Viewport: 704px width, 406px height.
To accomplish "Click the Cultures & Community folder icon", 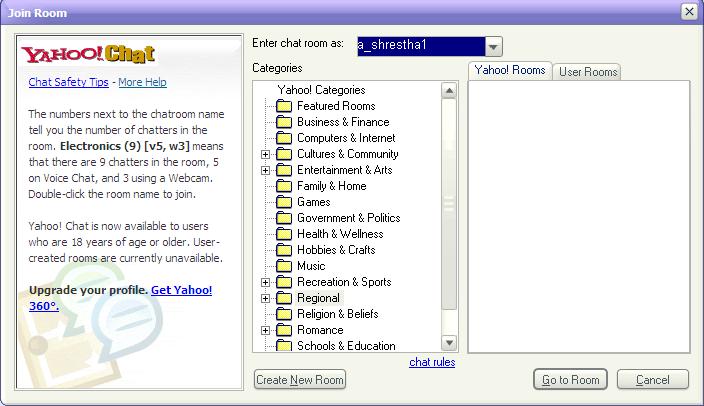I will tap(284, 154).
